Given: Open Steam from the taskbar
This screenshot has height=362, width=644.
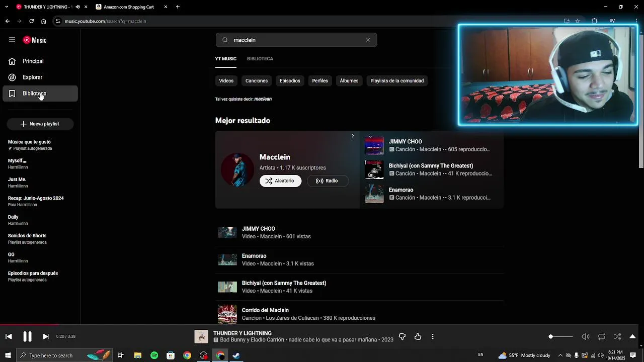Looking at the screenshot, I should pyautogui.click(x=236, y=355).
